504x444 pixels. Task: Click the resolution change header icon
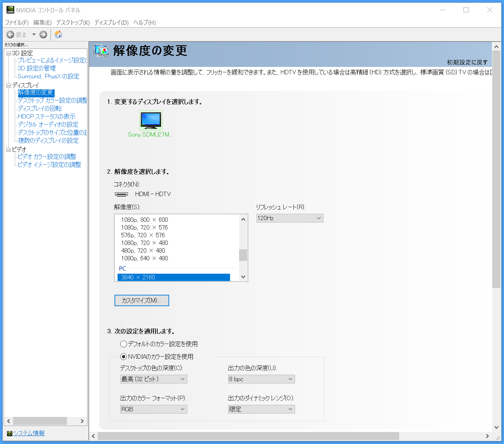101,51
